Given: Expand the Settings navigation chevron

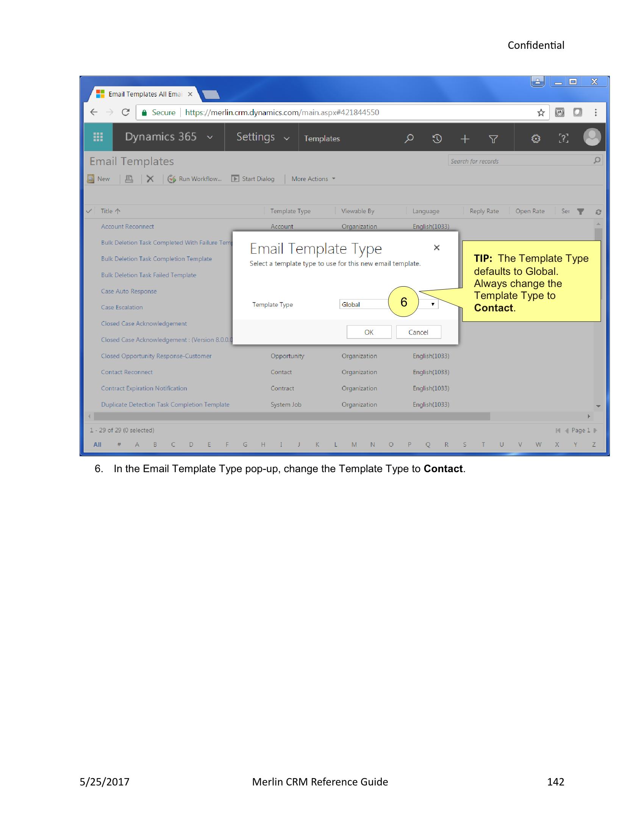Looking at the screenshot, I should 287,138.
